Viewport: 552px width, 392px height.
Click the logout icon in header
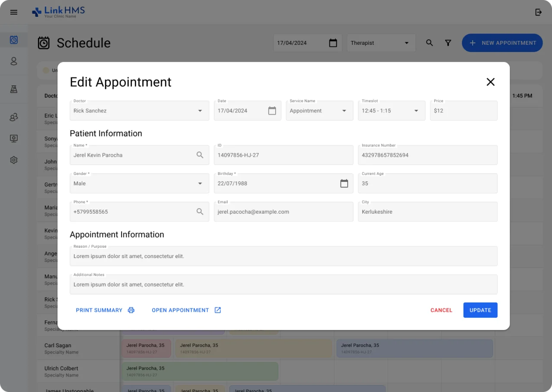(538, 12)
